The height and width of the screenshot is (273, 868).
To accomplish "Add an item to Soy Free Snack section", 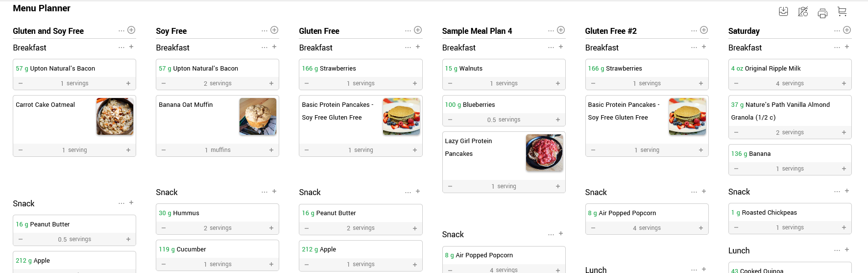I will click(274, 192).
